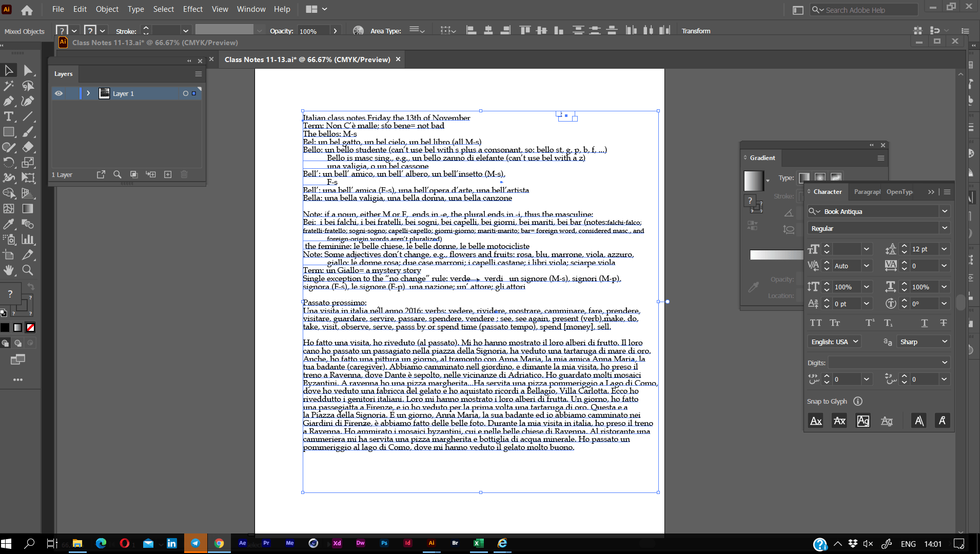Toggle All Caps in the Character panel
Viewport: 980px width, 554px height.
coord(817,323)
